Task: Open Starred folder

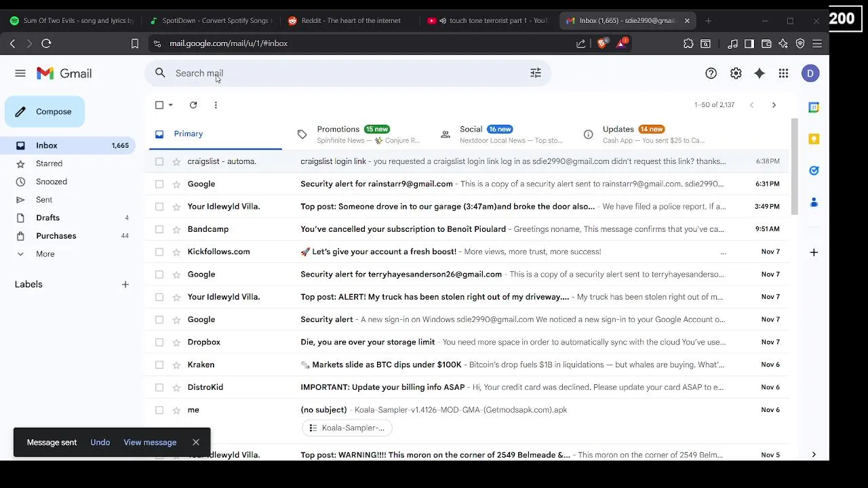Action: point(49,163)
